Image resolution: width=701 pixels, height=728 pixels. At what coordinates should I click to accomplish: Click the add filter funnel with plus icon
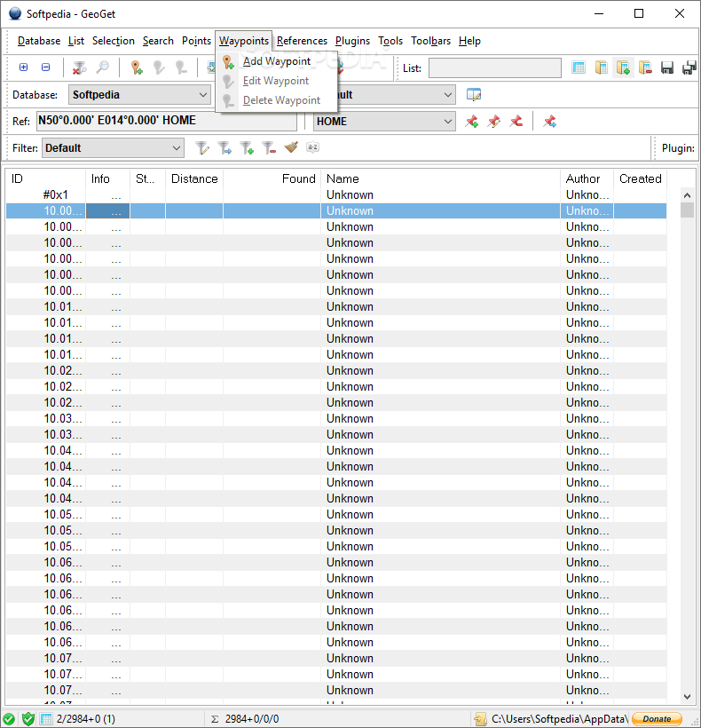coord(247,148)
